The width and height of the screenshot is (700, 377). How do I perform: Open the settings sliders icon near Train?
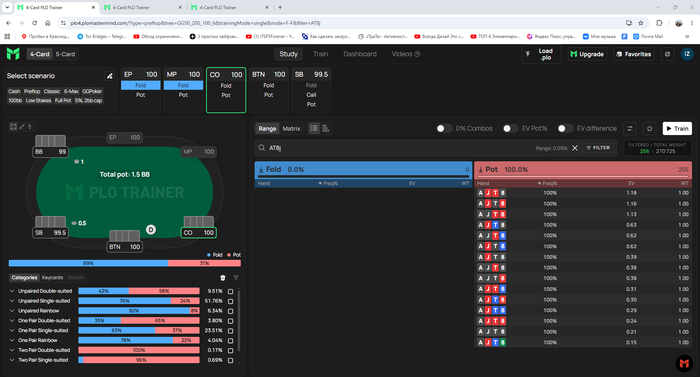point(630,129)
